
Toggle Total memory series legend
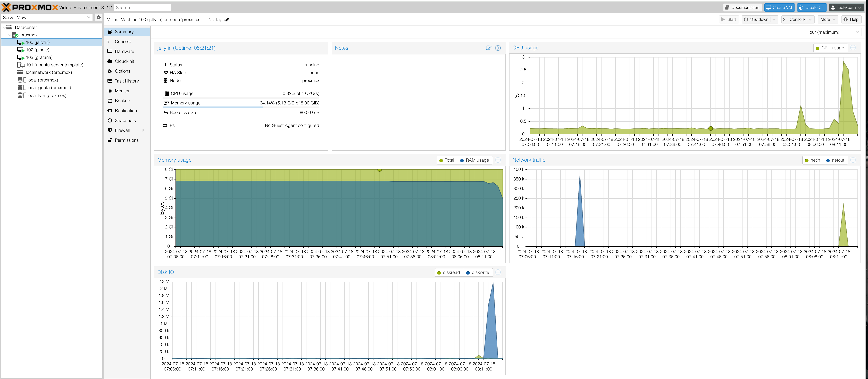pos(447,160)
